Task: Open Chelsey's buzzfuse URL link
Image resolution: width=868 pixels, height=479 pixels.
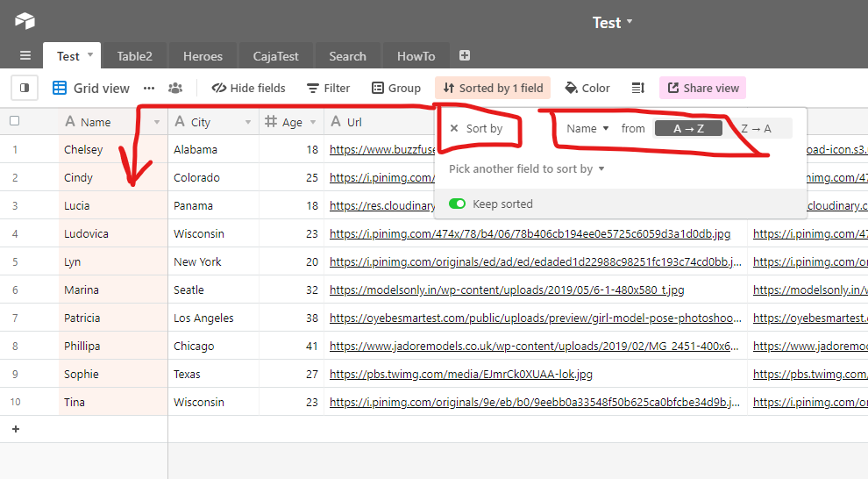Action: click(x=382, y=150)
